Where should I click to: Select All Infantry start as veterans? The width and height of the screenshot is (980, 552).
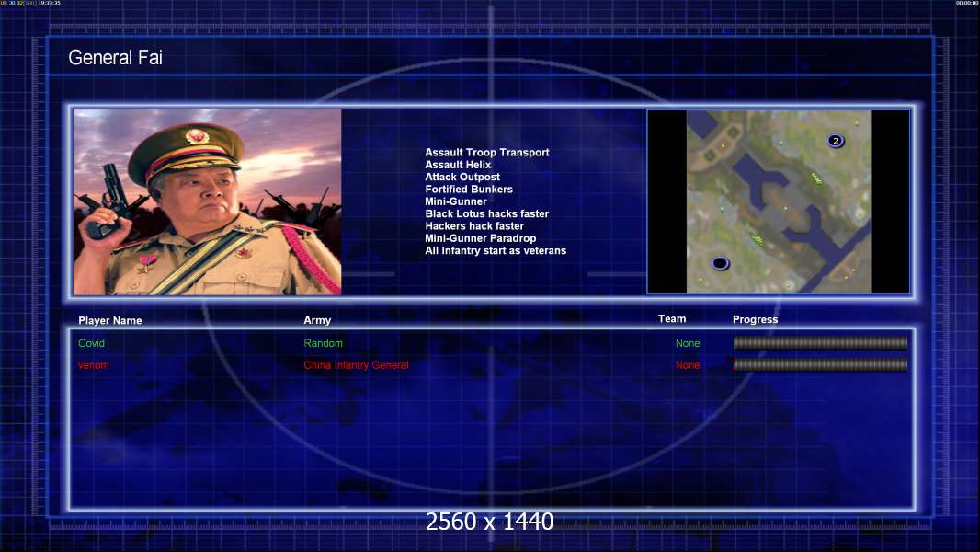496,250
